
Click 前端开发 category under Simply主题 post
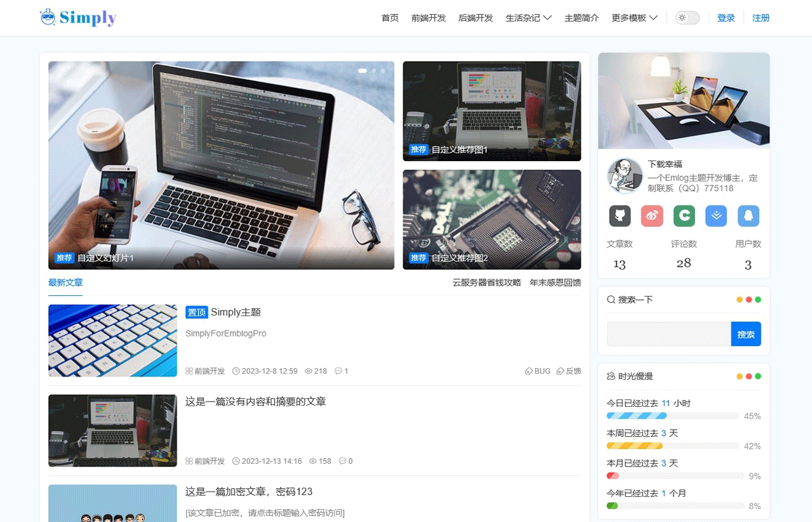coord(209,371)
